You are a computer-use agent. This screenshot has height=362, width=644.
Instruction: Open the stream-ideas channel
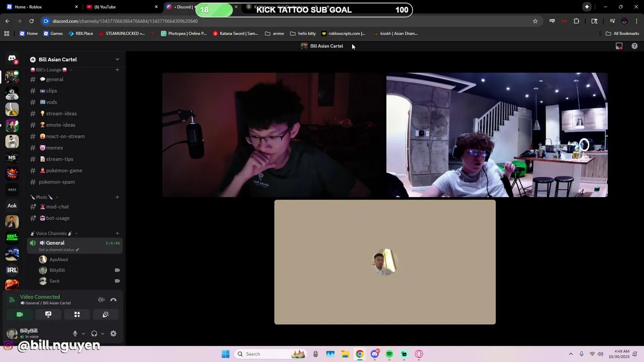(74, 114)
